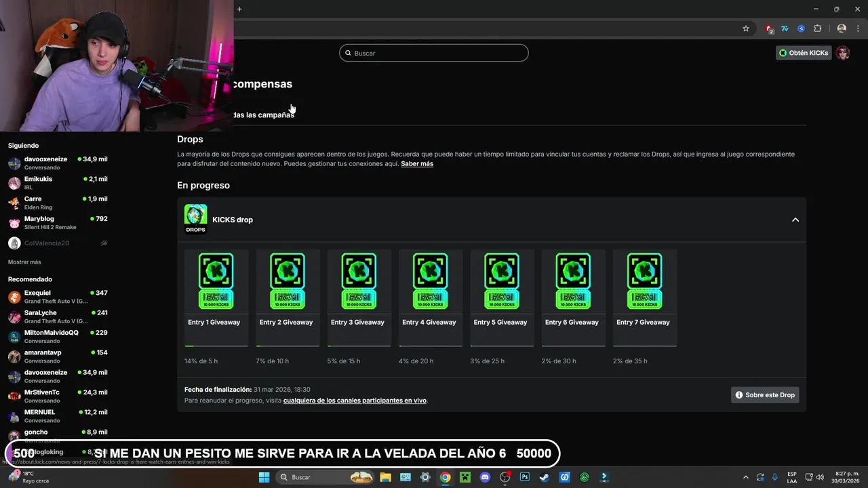Open MERNUEL recommended channel
868x488 pixels.
pos(58,416)
